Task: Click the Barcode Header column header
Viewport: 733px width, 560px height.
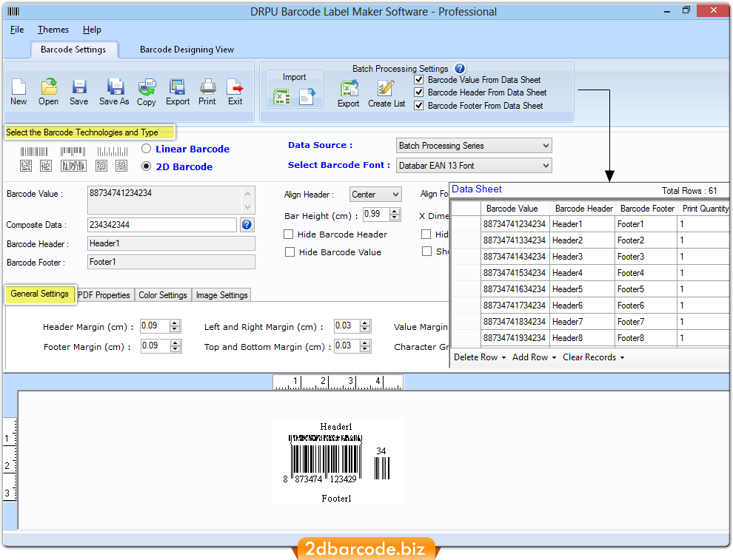Action: pyautogui.click(x=583, y=209)
